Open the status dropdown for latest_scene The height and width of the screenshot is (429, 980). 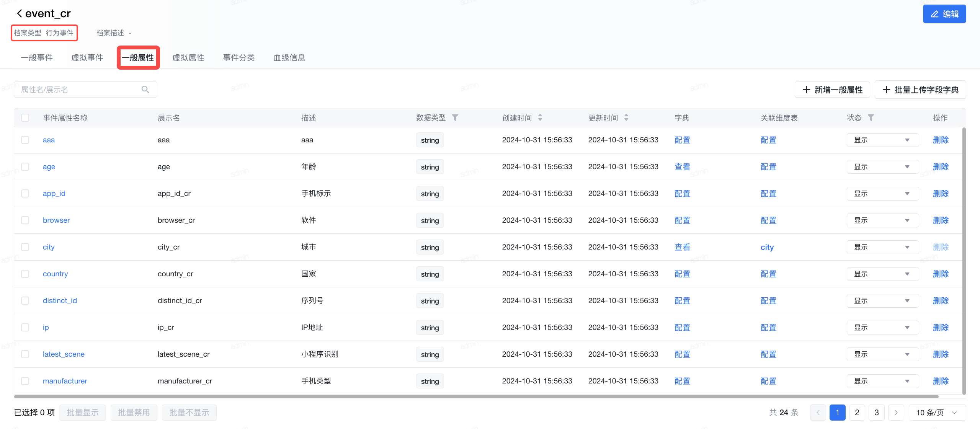(882, 354)
